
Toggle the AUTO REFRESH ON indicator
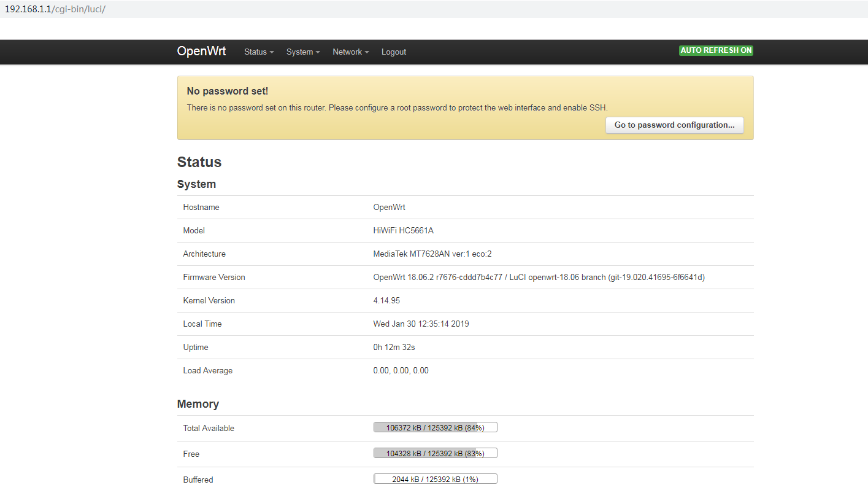pos(716,50)
